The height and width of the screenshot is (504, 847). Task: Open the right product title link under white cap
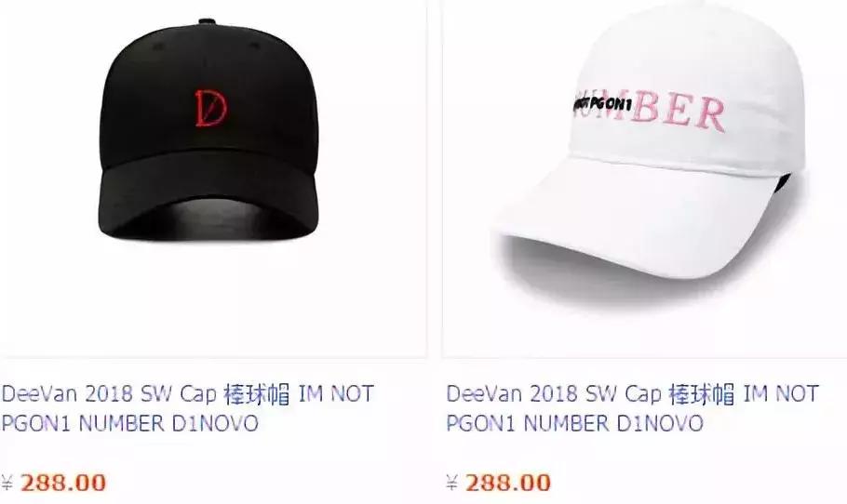click(633, 408)
